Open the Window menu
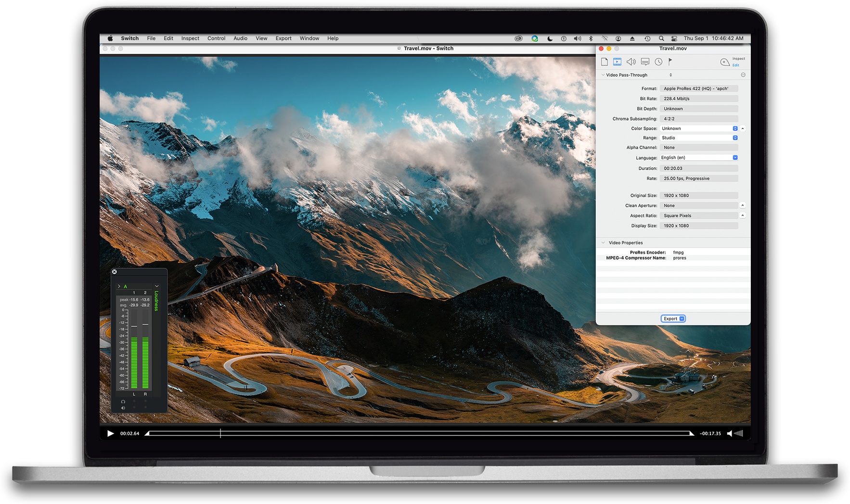Image resolution: width=850 pixels, height=504 pixels. (309, 38)
